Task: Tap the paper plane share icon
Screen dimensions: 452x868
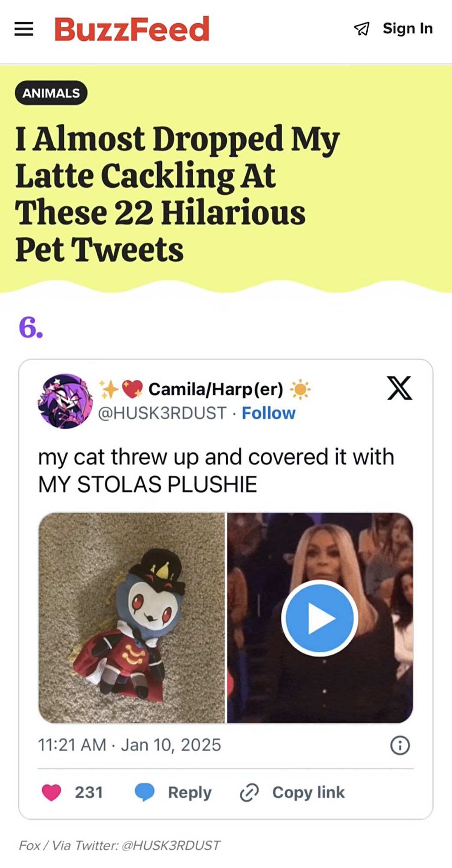Action: pos(362,29)
